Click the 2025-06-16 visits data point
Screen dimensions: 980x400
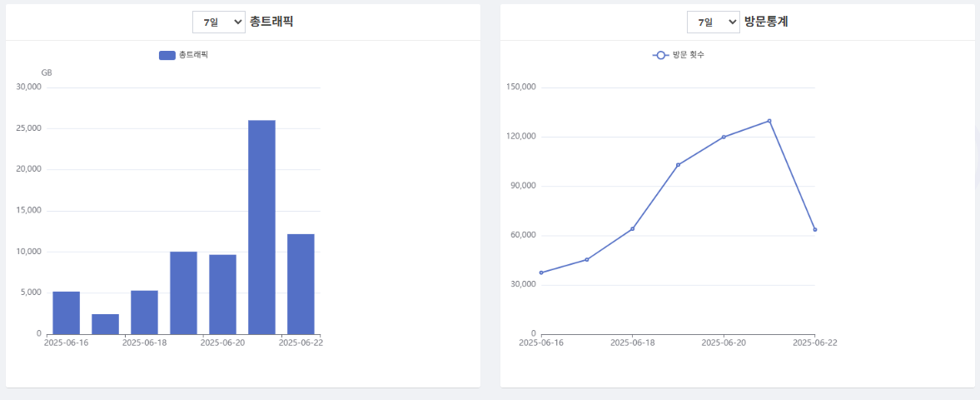pos(541,272)
